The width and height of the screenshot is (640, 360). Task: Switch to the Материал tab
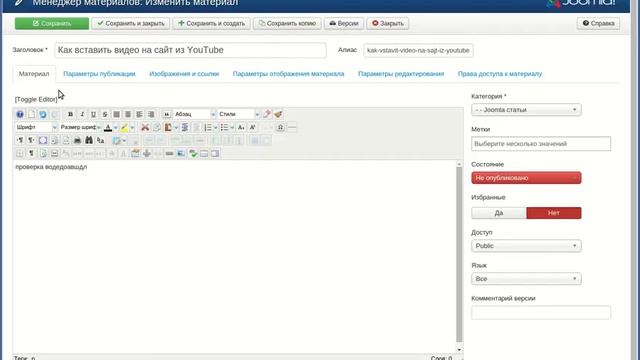tap(34, 74)
